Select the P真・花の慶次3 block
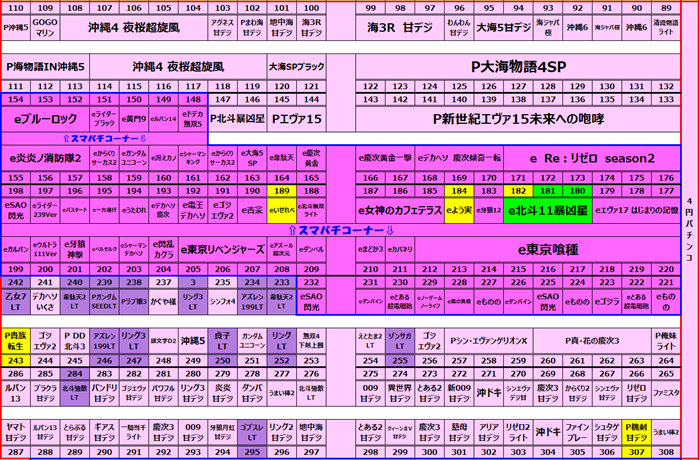 point(592,341)
